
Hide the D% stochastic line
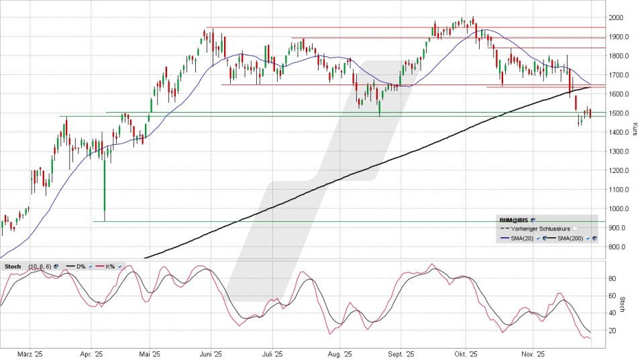pyautogui.click(x=90, y=267)
